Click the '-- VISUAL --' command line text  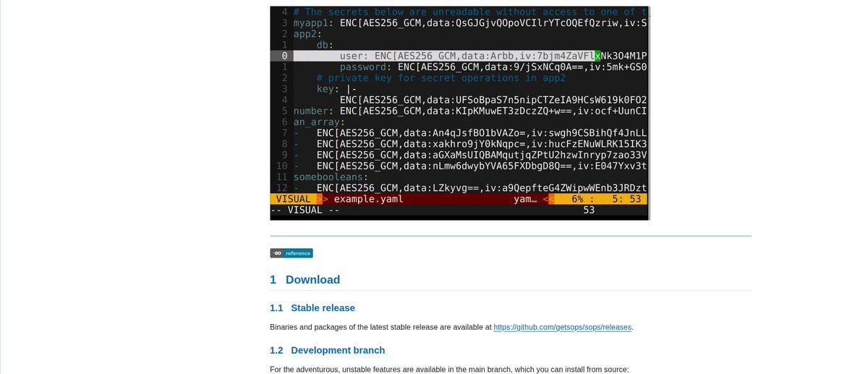pos(305,211)
